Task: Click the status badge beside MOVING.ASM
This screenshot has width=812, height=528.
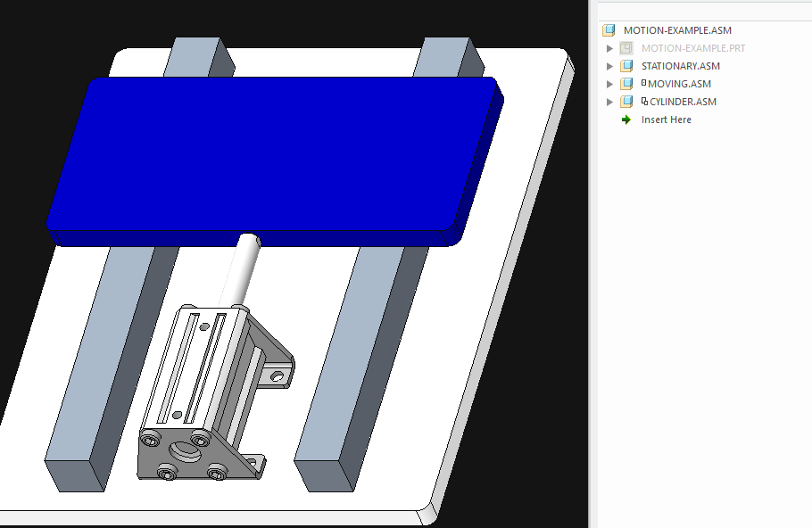Action: tap(642, 83)
